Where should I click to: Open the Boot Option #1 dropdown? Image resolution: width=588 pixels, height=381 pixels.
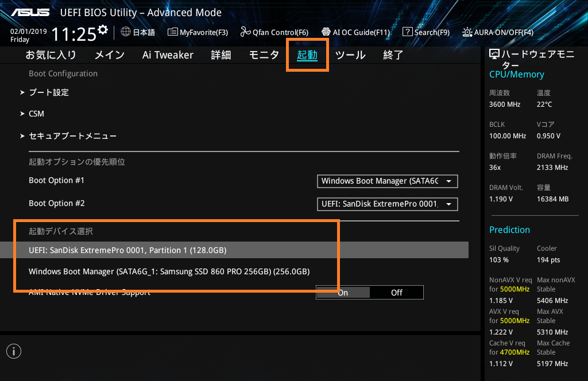click(388, 181)
